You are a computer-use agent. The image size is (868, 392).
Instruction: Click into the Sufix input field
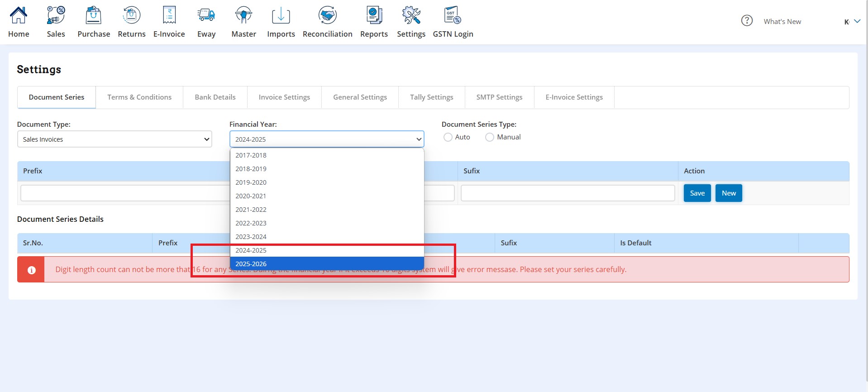568,193
